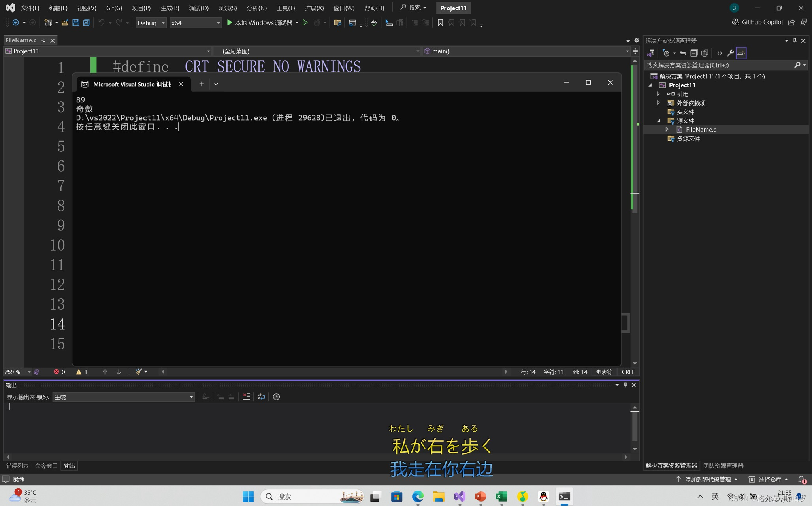
Task: Open the 文件(F) menu
Action: tap(30, 8)
